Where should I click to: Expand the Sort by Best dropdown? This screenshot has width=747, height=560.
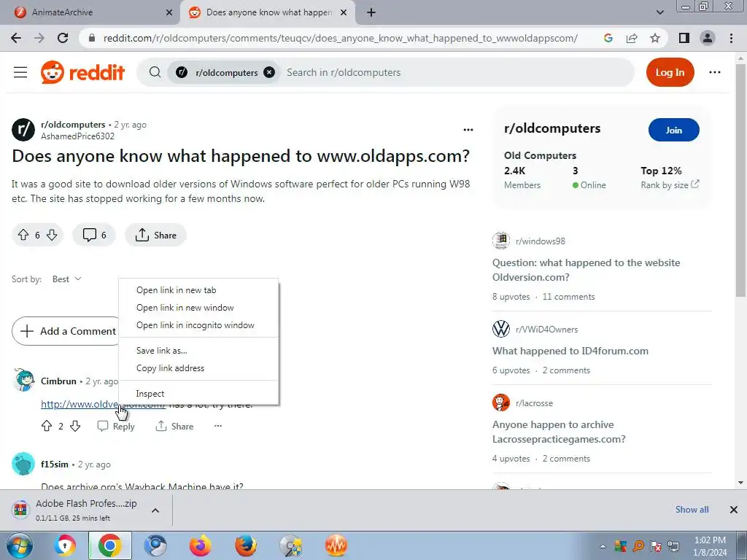tap(66, 279)
